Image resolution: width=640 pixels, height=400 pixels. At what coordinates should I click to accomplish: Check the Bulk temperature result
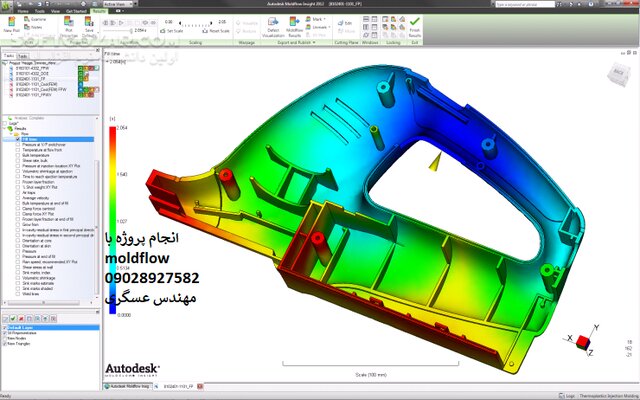[x=18, y=155]
